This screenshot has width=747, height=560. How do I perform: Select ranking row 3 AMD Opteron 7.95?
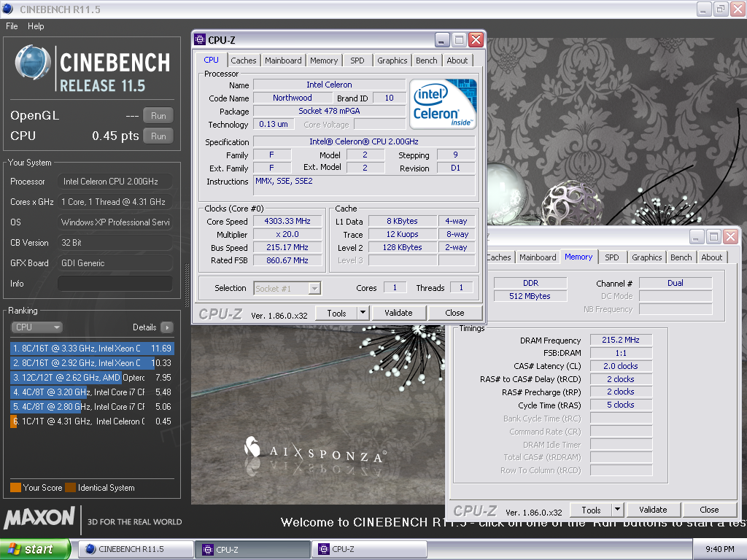(92, 378)
